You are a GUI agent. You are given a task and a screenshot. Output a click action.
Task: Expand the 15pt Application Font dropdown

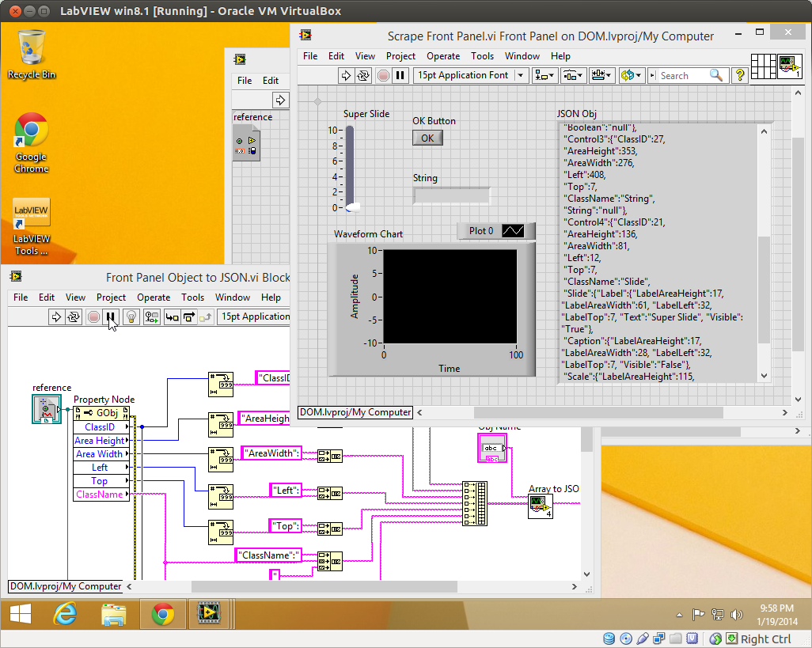point(520,75)
